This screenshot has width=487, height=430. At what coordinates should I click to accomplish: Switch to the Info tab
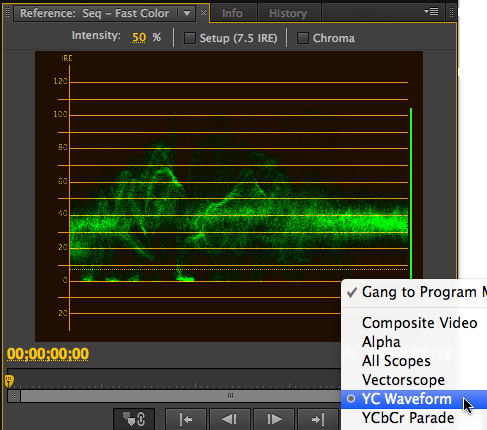[x=232, y=13]
